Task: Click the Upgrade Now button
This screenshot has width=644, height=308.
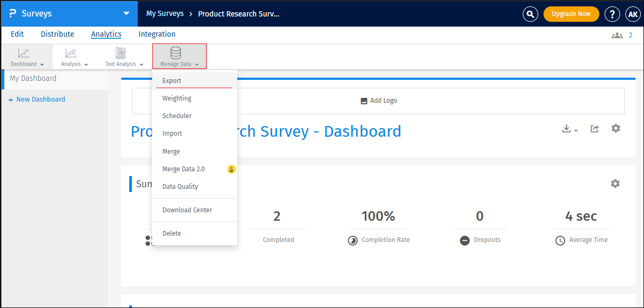Action: (x=571, y=14)
